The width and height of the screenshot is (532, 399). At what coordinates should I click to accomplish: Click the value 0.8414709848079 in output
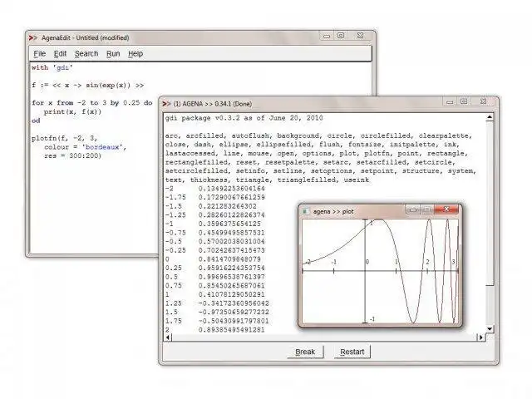[229, 259]
